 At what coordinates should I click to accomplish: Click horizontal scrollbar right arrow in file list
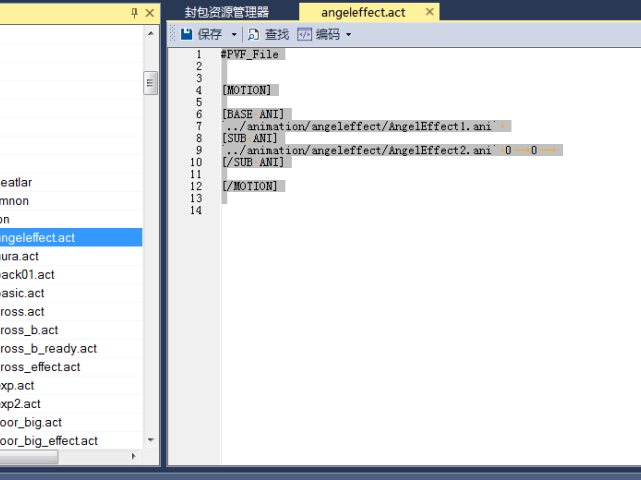pyautogui.click(x=135, y=456)
